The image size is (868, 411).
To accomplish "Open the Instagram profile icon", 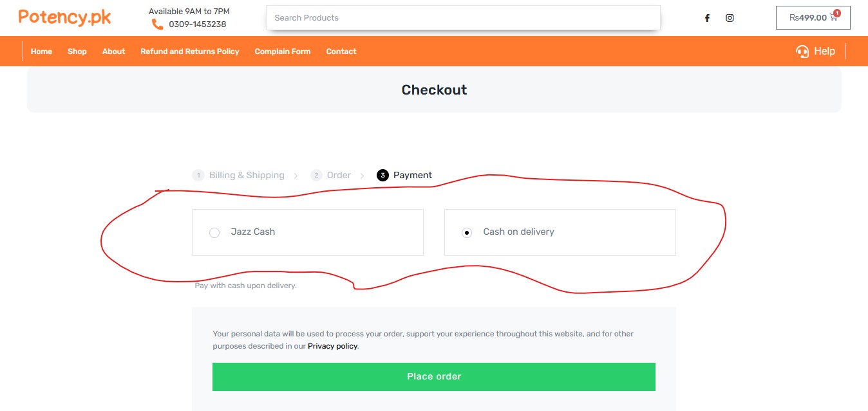I will [x=730, y=18].
